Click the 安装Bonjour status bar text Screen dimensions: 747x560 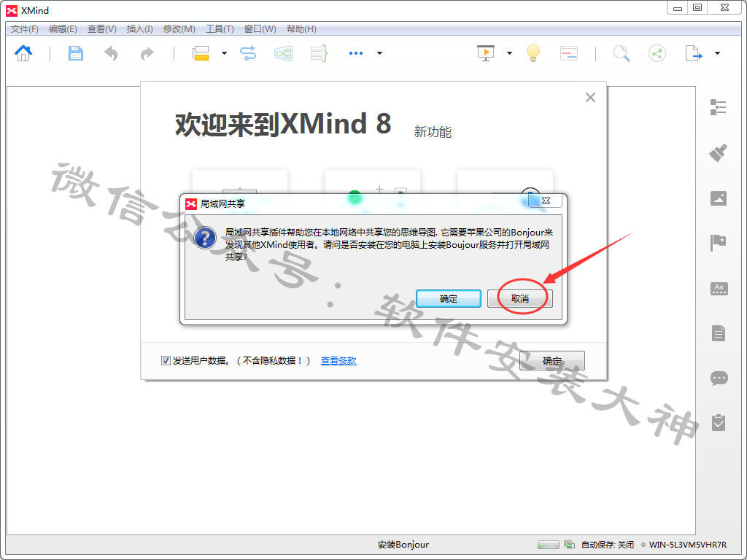[403, 544]
